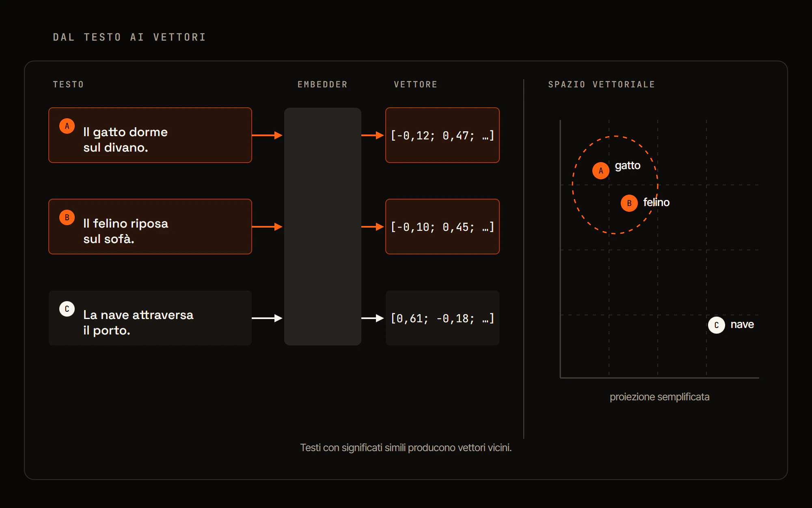Click the 'gatto' label in the plot
The image size is (812, 508).
pos(628,166)
